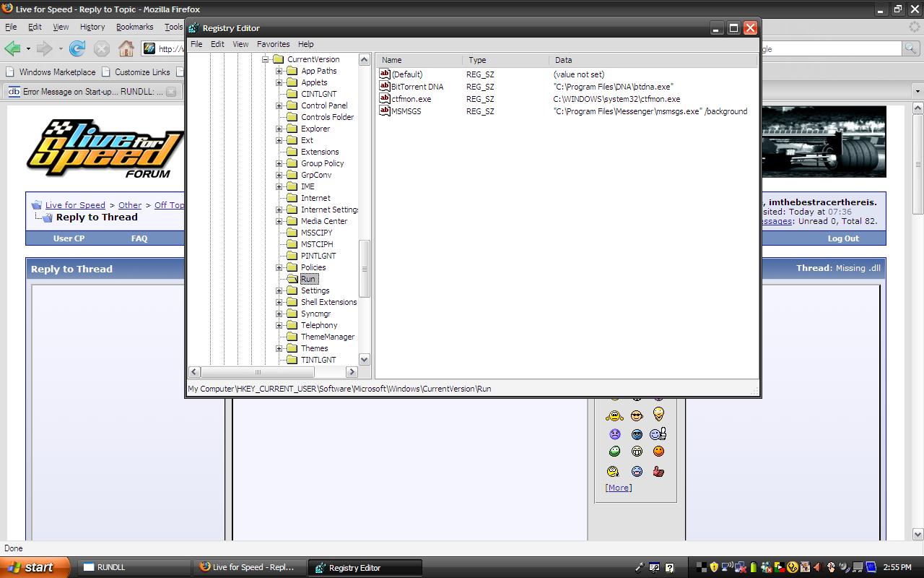Screen dimensions: 924x578
Task: Expand the Shell Extensions registry key
Action: (x=279, y=302)
